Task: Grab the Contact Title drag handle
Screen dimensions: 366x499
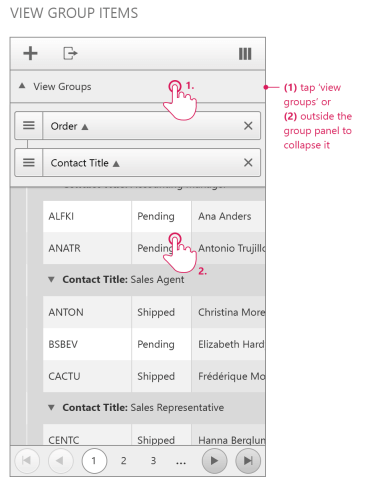Action: click(x=29, y=163)
